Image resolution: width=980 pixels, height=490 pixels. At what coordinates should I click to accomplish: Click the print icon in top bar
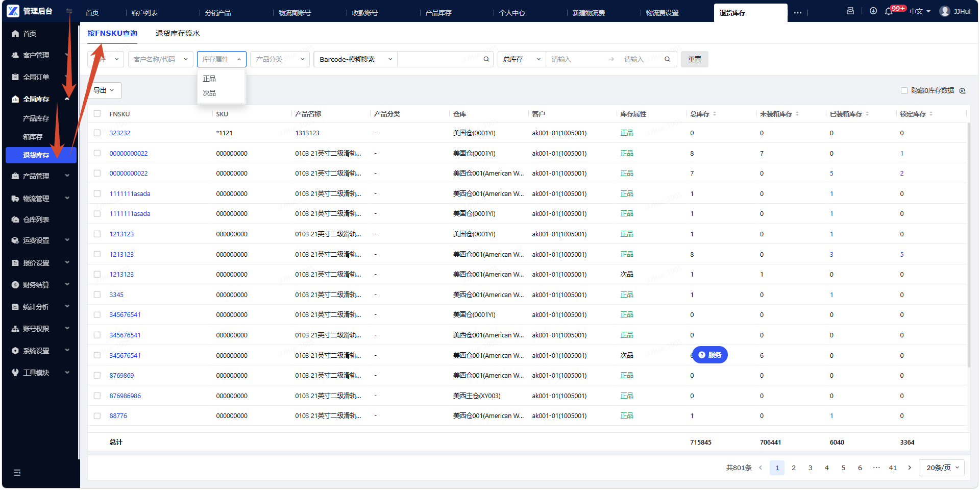pyautogui.click(x=850, y=11)
